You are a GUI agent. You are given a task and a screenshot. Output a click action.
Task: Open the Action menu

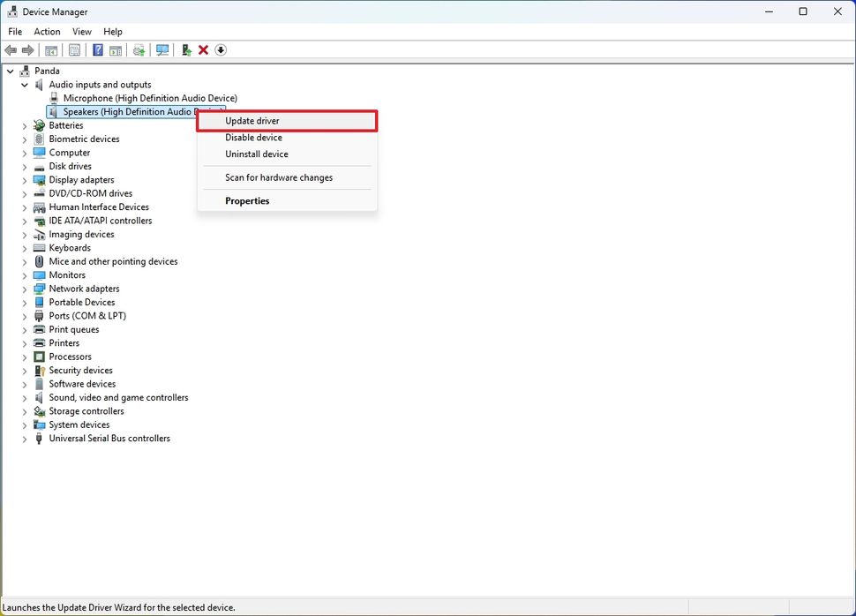[x=47, y=31]
